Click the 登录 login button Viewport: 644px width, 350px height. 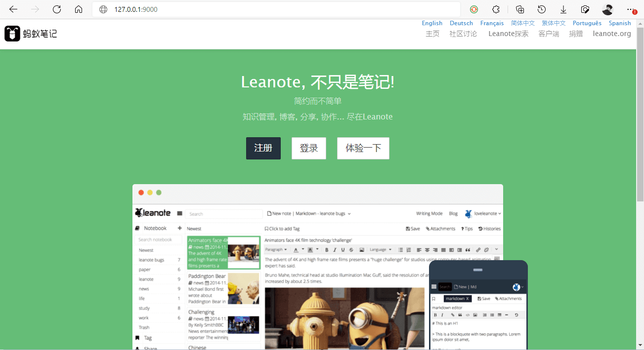click(x=308, y=148)
